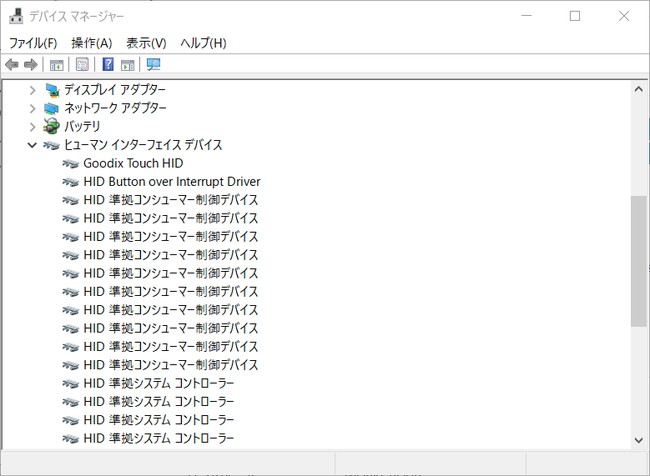The image size is (650, 476).
Task: Click the forward arrow in the toolbar
Action: [31, 65]
